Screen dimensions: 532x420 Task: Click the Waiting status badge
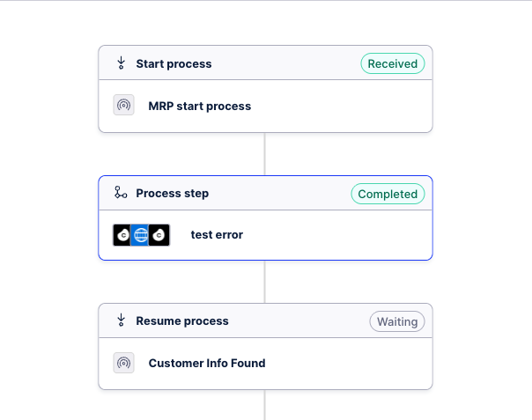pos(397,321)
